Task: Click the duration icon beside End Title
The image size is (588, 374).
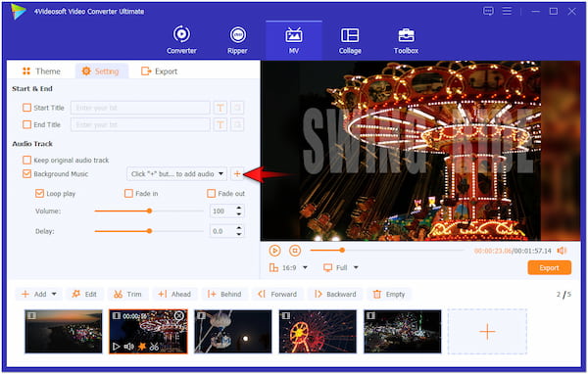Action: pos(237,124)
